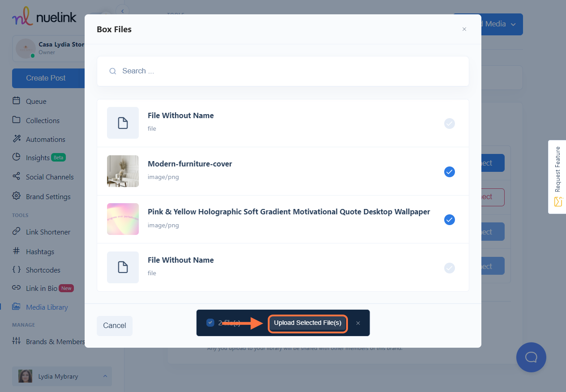The width and height of the screenshot is (566, 392).
Task: Open the chat support bubble
Action: coord(531,357)
